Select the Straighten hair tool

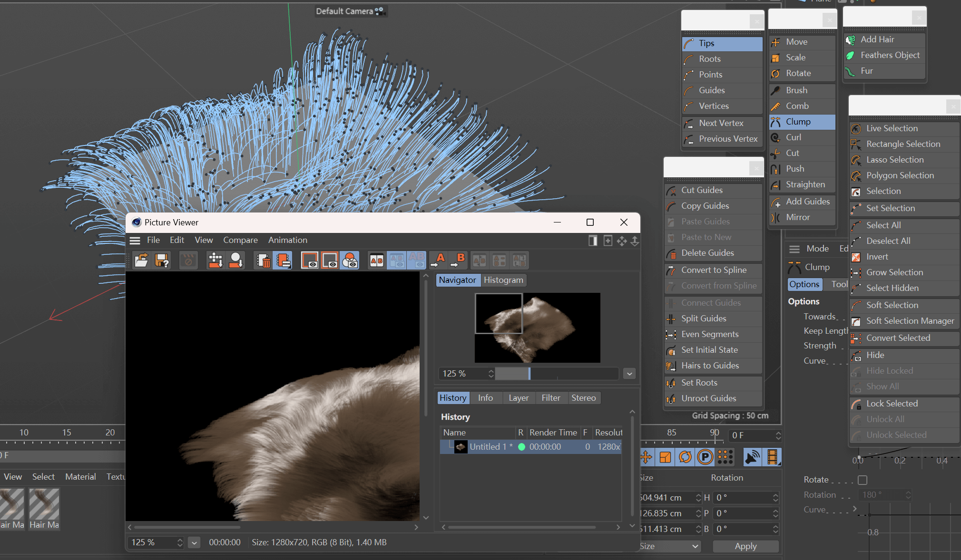pos(802,184)
